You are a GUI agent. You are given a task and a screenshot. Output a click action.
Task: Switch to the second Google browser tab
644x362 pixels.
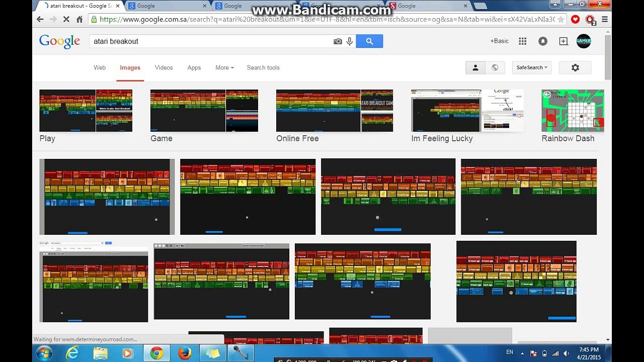click(x=167, y=6)
